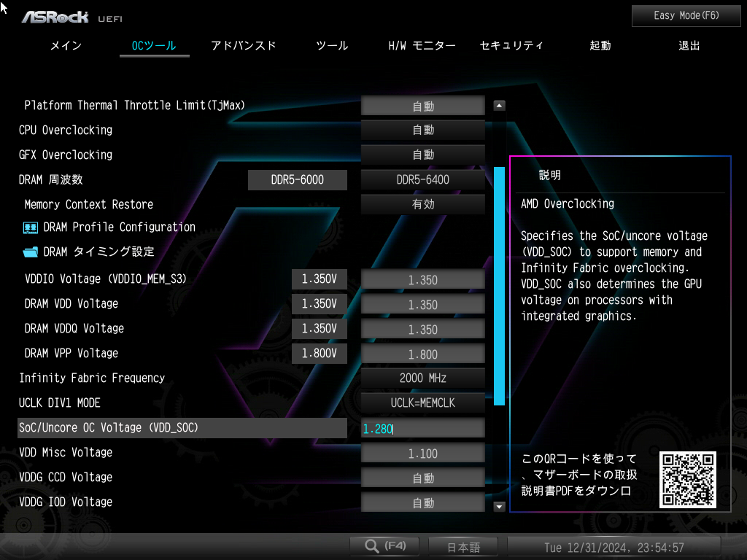Click VDDIO Voltage 1.350 input field
Viewport: 747px width, 560px height.
pyautogui.click(x=423, y=279)
